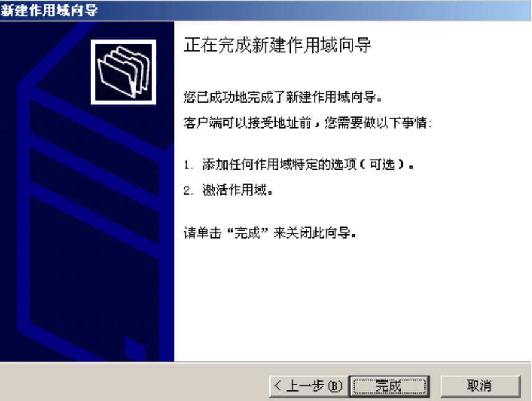Click the small square on server graphic
The image size is (532, 401).
pyautogui.click(x=135, y=348)
